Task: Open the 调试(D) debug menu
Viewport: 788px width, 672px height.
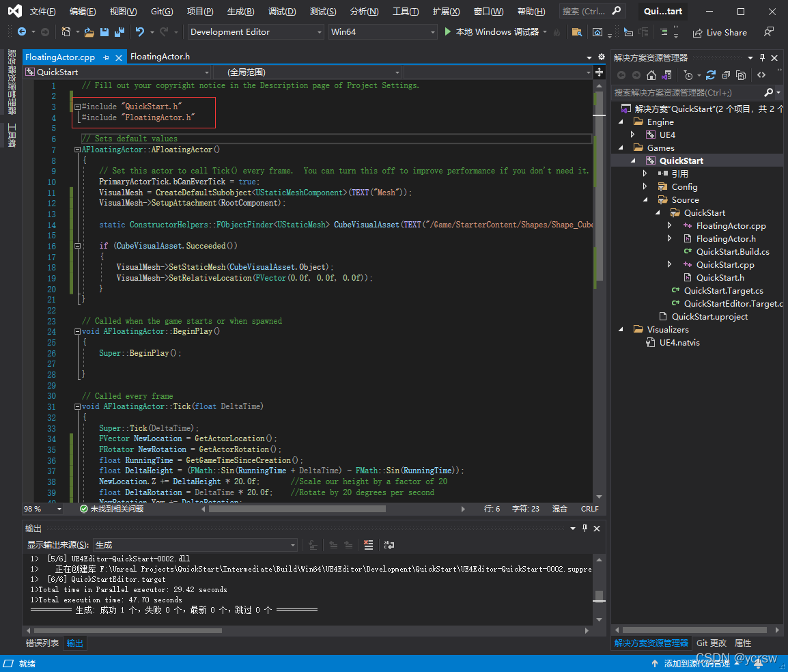Action: [282, 12]
